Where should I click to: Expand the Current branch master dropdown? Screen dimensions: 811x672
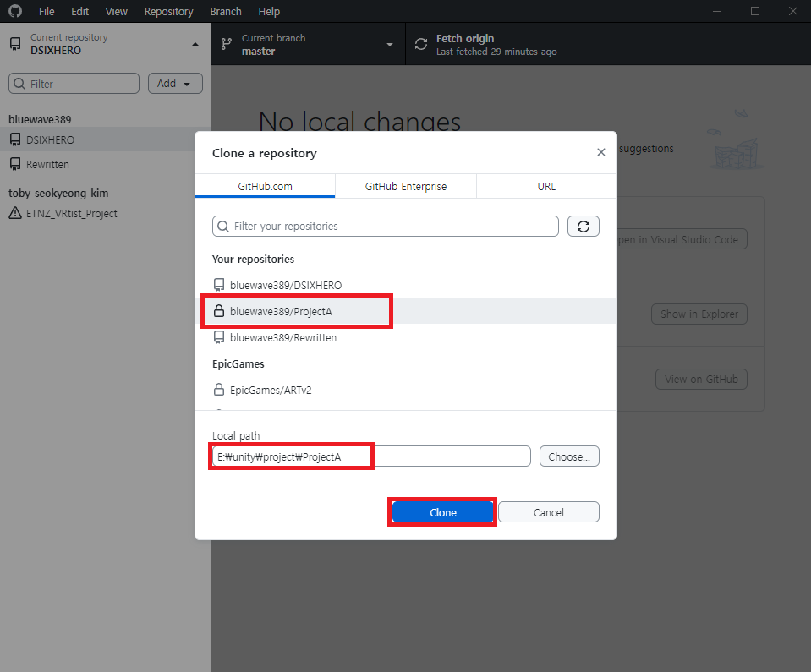pyautogui.click(x=309, y=44)
